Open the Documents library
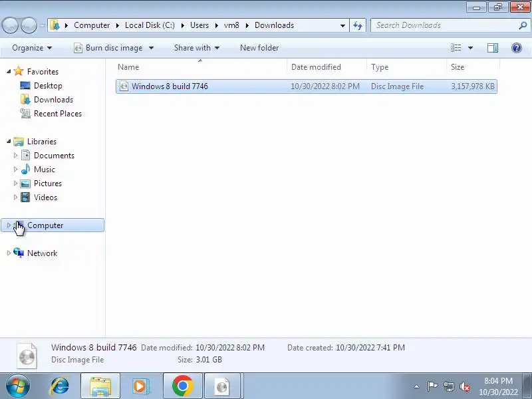Screen dimensions: 532x399 tap(54, 156)
